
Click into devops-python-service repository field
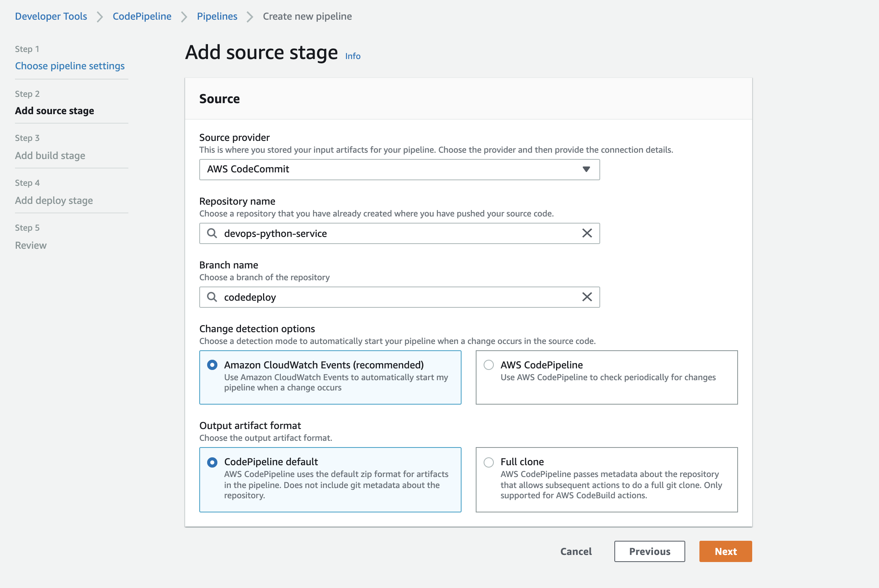pos(394,233)
